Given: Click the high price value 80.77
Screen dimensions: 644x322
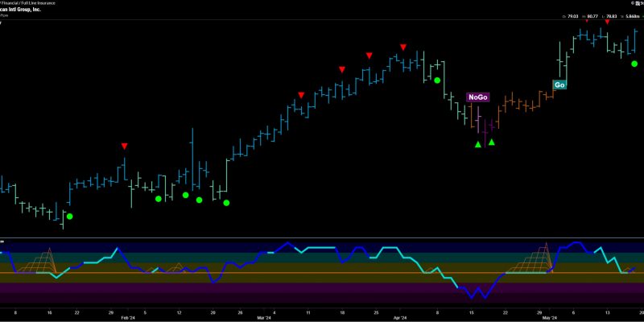Looking at the screenshot, I should click(x=592, y=16).
